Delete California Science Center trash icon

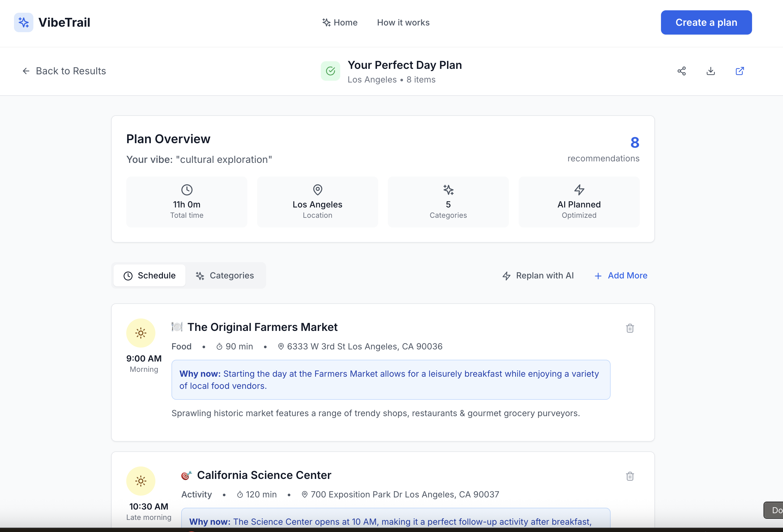coord(630,476)
